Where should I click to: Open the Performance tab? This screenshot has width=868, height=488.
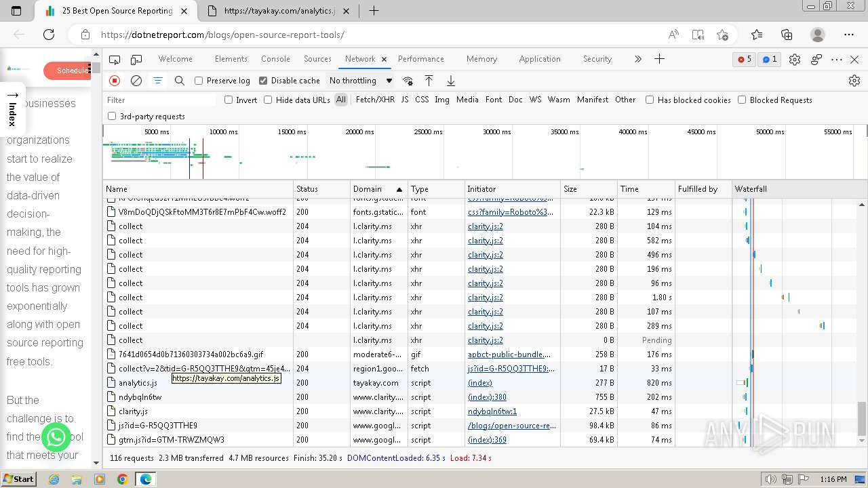(421, 59)
